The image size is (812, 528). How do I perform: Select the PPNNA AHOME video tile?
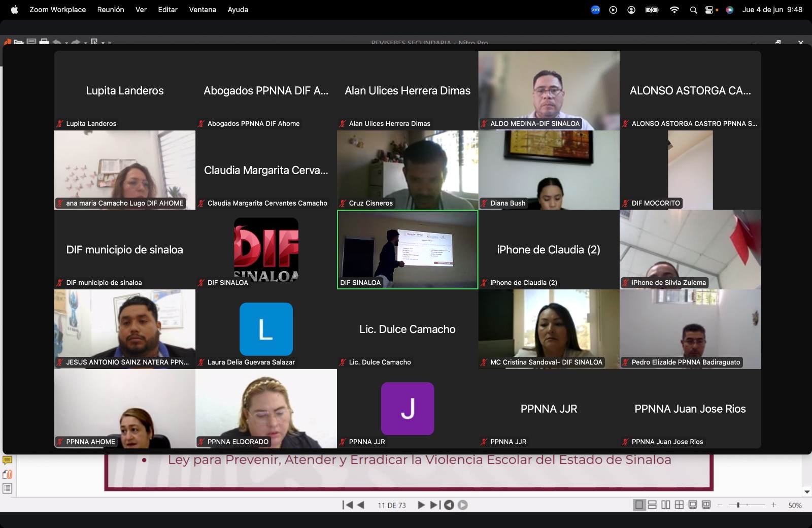click(125, 409)
